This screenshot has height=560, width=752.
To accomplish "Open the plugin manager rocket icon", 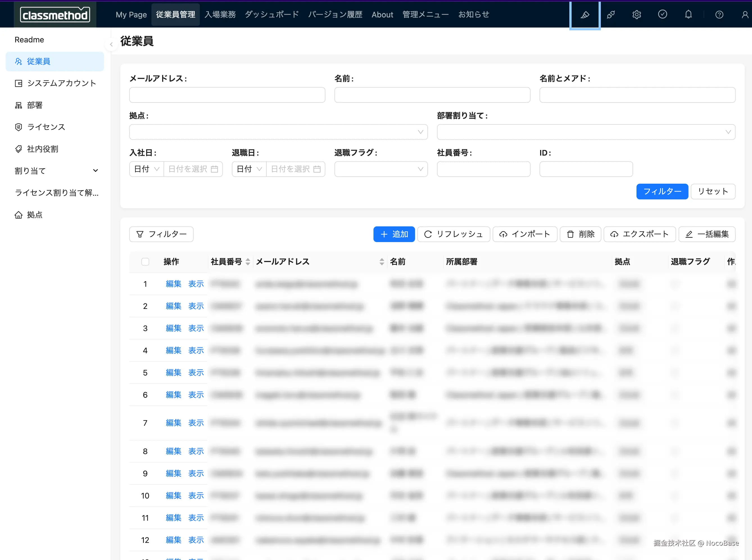I will point(611,15).
